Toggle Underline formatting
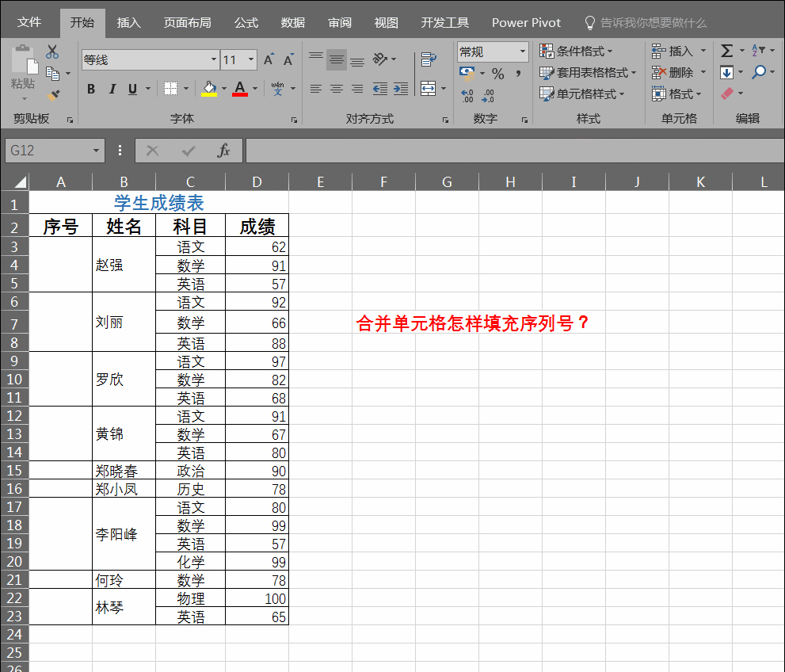The image size is (785, 672). (x=132, y=89)
